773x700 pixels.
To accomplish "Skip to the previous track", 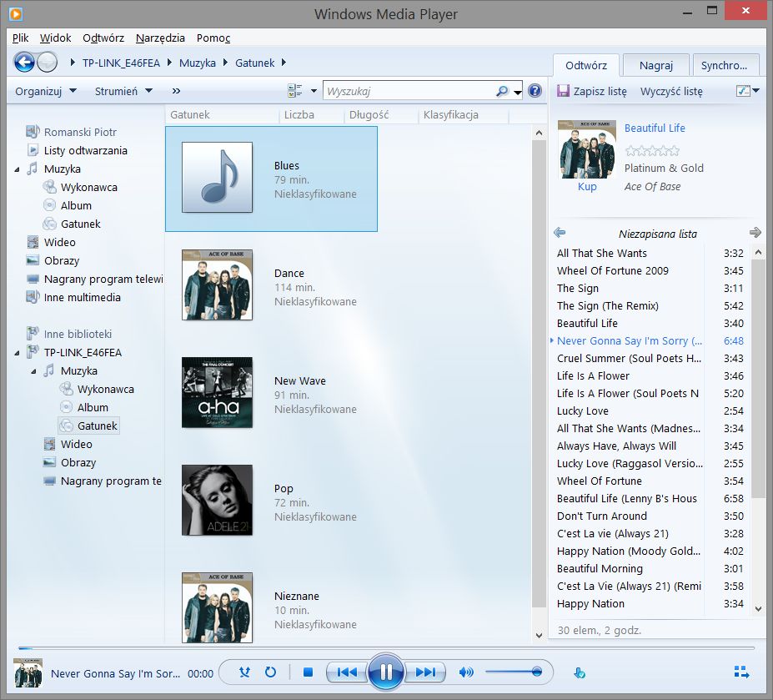I will (347, 672).
